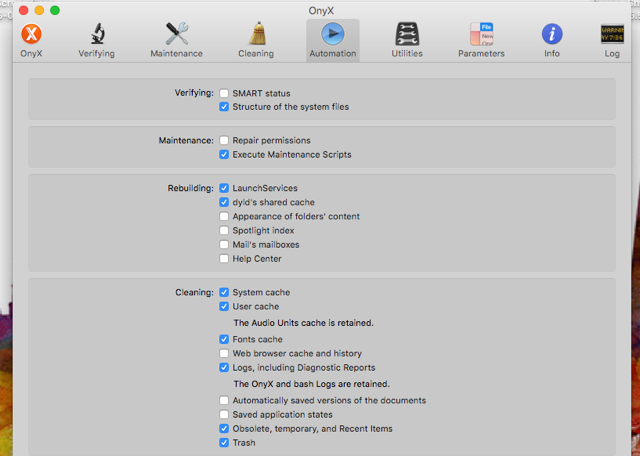
Task: Uncheck Obsolete, temporary, and Recent Items
Action: tap(224, 428)
